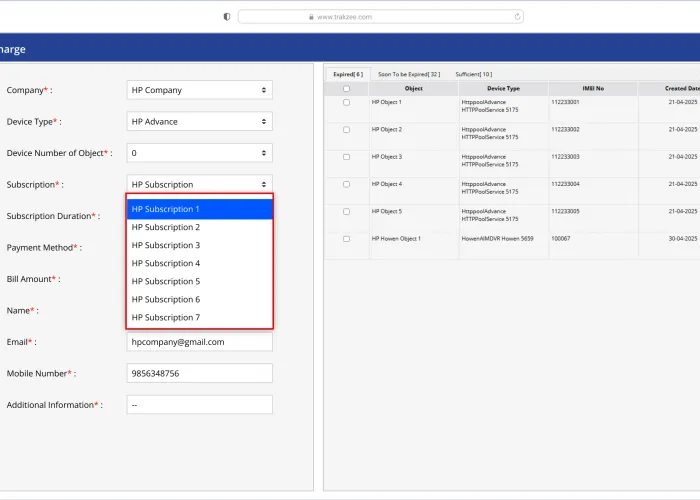Switch to the Soon To be Expired tab
The height and width of the screenshot is (500, 700).
click(408, 74)
